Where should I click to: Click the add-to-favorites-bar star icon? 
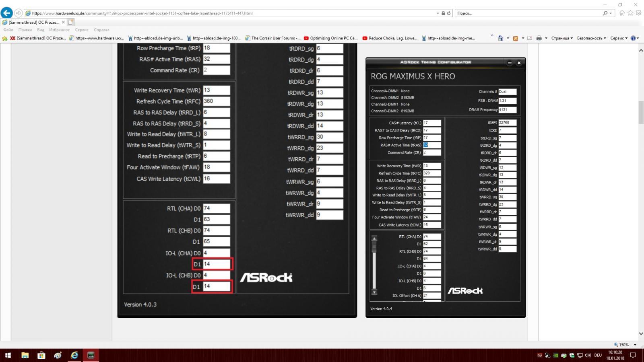click(x=5, y=38)
